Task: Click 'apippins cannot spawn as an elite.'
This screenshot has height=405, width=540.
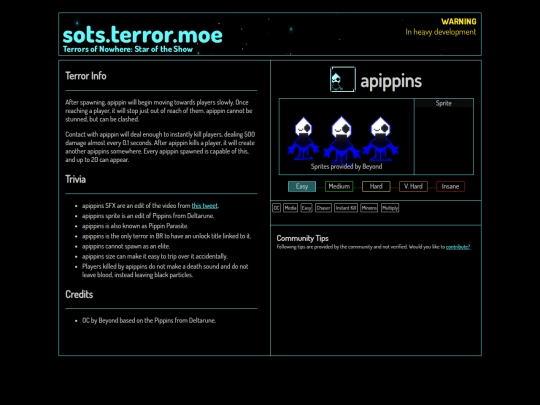Action: point(126,246)
